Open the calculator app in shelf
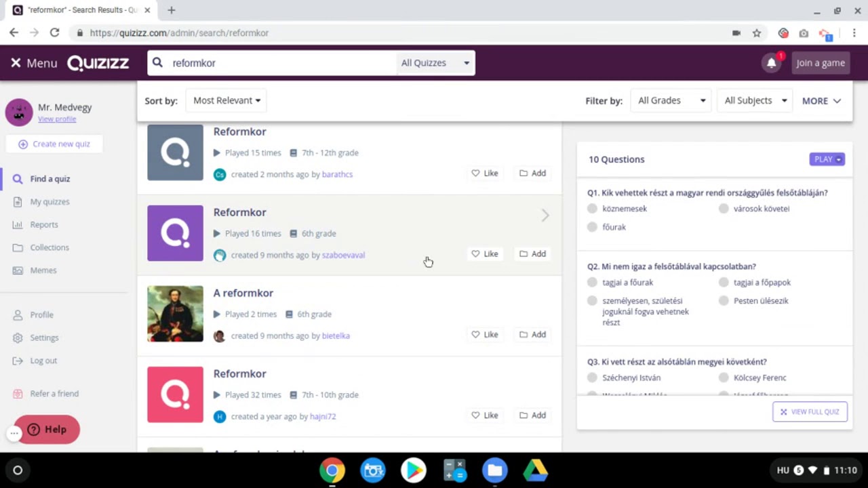868x488 pixels. [454, 470]
